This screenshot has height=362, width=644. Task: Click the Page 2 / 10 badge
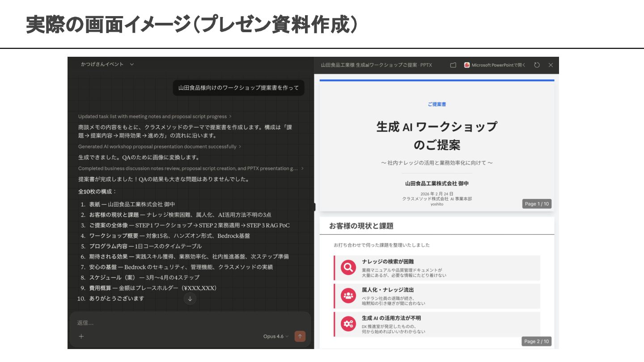537,341
